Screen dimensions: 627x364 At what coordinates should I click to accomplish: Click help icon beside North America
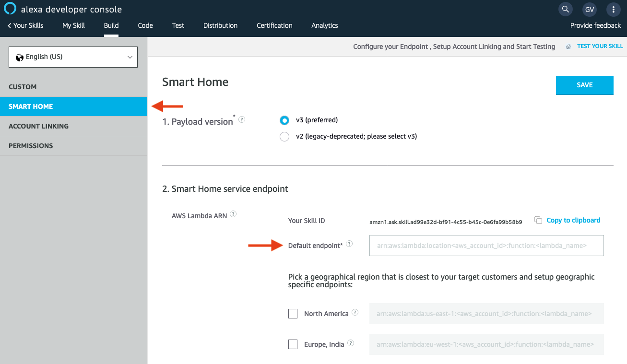pyautogui.click(x=355, y=312)
